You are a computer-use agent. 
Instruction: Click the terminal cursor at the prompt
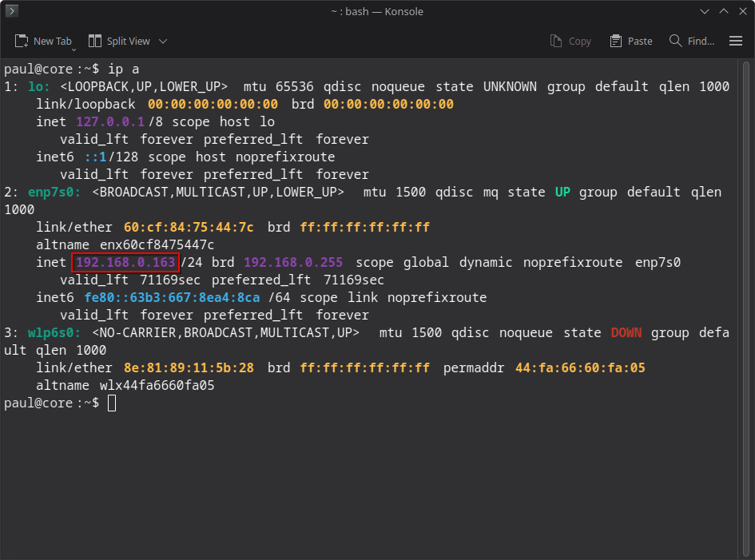112,403
